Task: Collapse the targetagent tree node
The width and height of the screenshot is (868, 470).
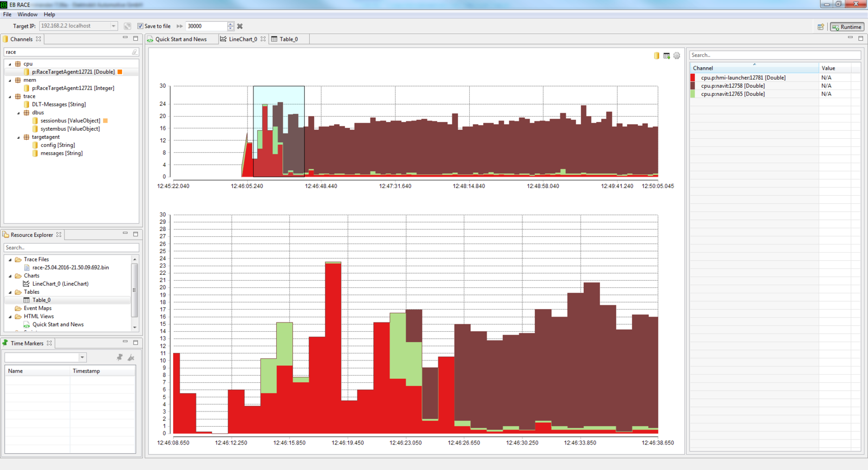Action: coord(18,137)
